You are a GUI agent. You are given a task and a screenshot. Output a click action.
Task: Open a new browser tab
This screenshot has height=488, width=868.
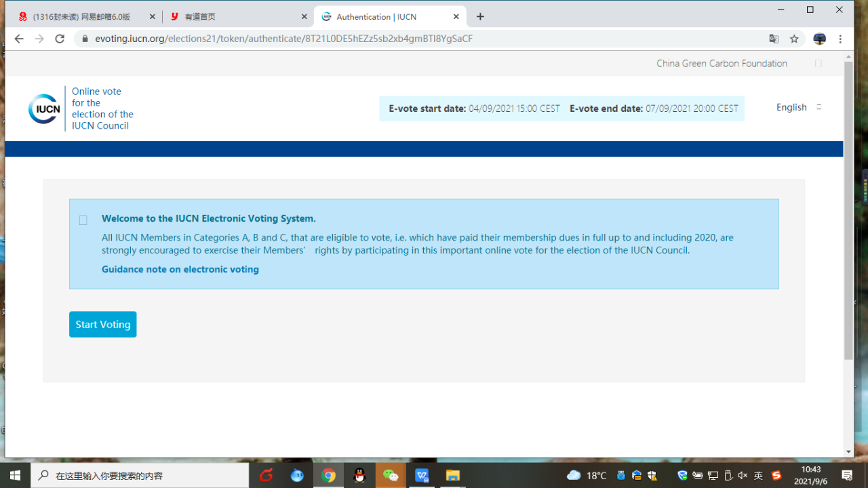coord(480,17)
